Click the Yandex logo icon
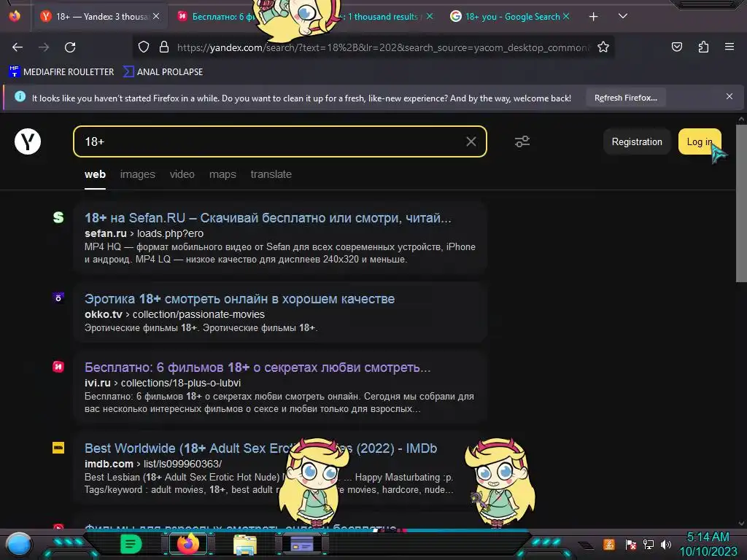Viewport: 747px width, 560px height. point(28,141)
